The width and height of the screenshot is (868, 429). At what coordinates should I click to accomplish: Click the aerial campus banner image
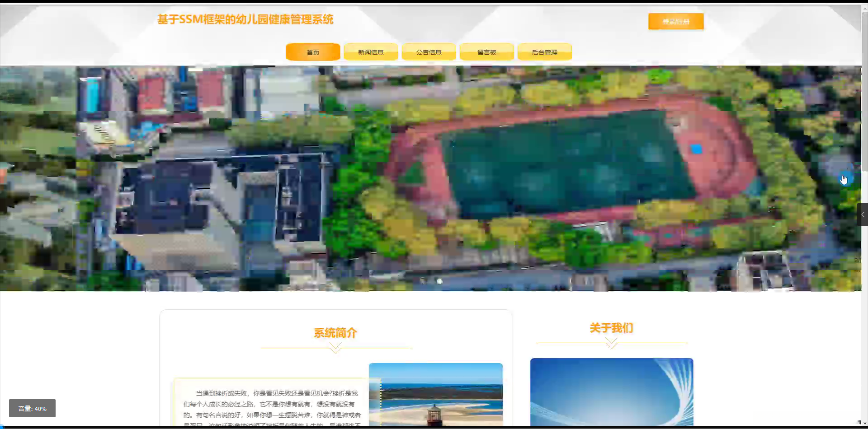click(430, 178)
